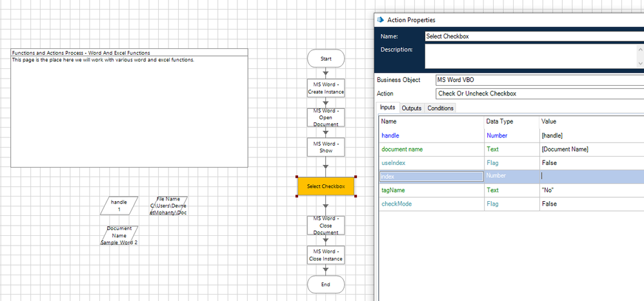Select the File Name data item
Viewport: 644px width, 301px height.
pyautogui.click(x=168, y=206)
